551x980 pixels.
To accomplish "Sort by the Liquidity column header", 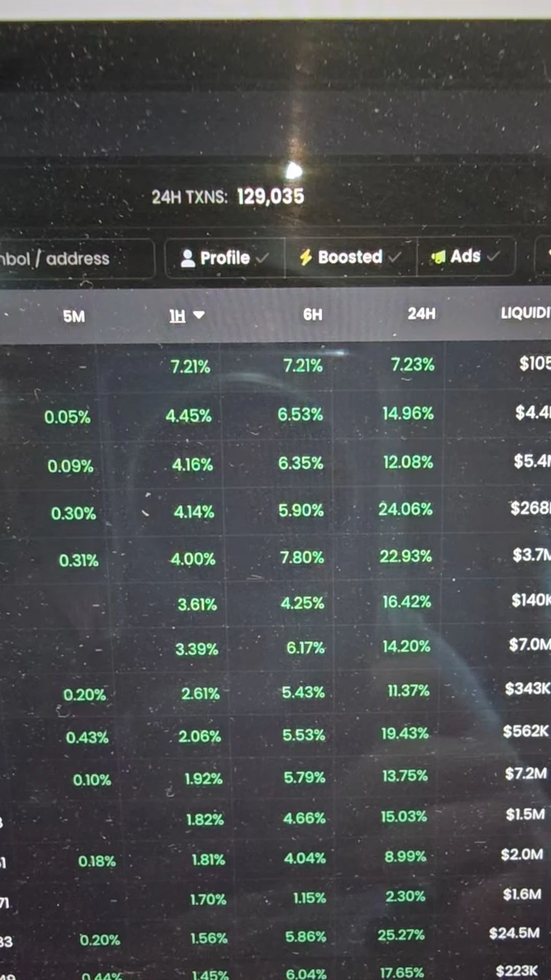I will (x=525, y=312).
